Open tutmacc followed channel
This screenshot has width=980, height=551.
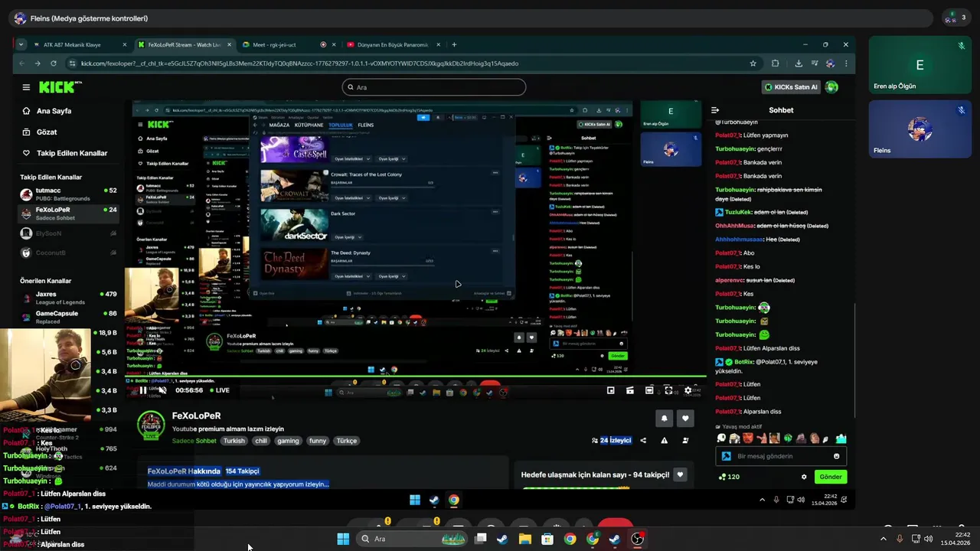click(x=69, y=194)
